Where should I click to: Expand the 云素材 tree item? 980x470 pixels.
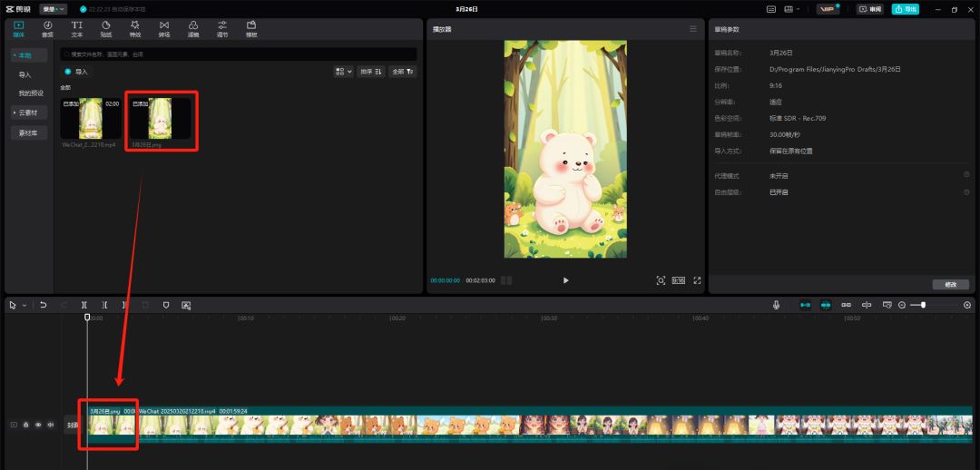(29, 113)
